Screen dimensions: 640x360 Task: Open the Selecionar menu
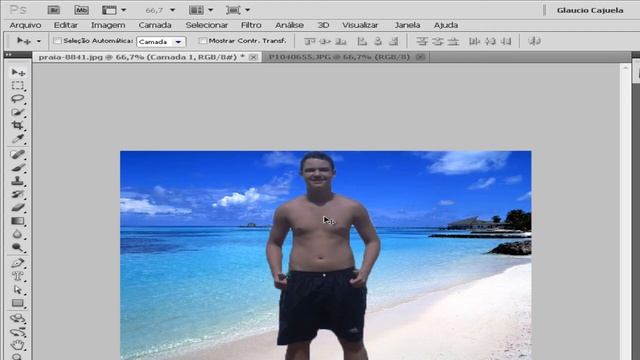[207, 25]
